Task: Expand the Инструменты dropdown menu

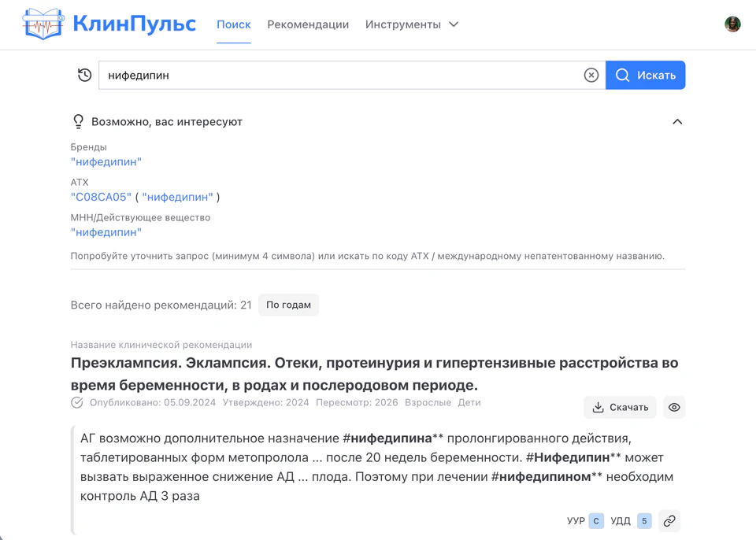Action: click(x=411, y=24)
